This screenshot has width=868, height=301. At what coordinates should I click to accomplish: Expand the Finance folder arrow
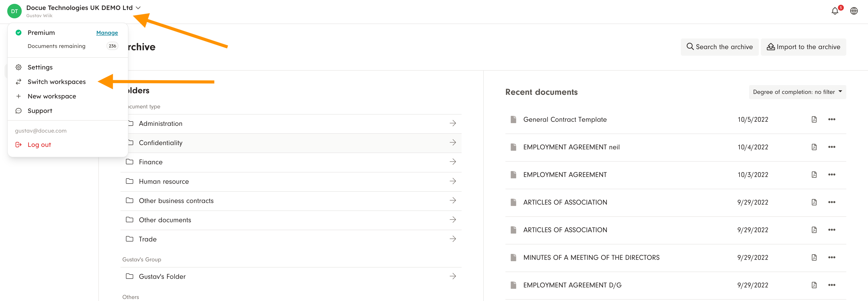tap(453, 162)
